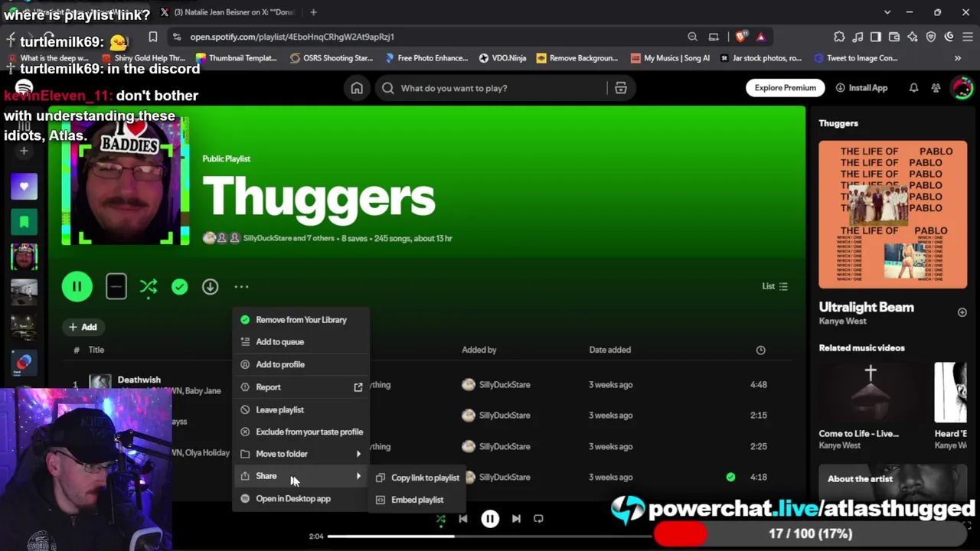
Task: Open the Jar stock photos bookmark
Action: click(760, 58)
